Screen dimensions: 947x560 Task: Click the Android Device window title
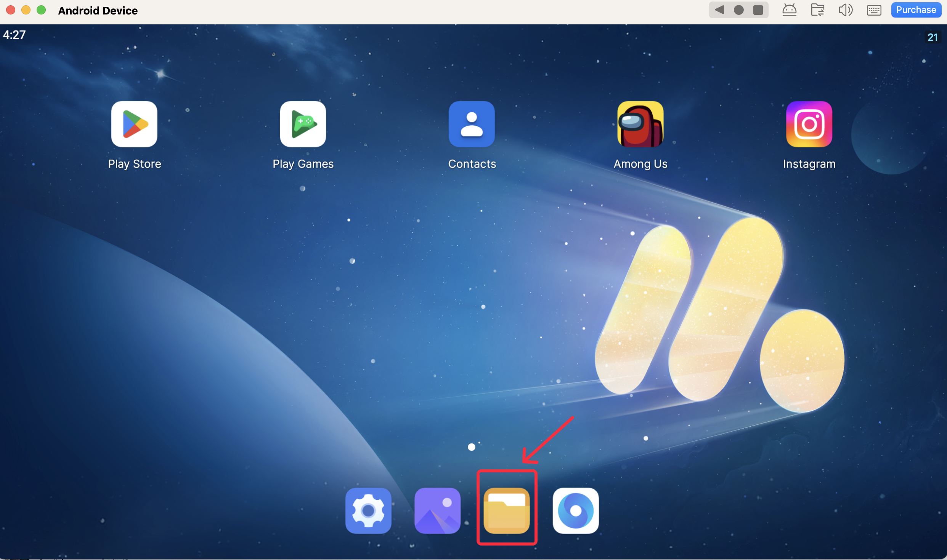[x=98, y=10]
